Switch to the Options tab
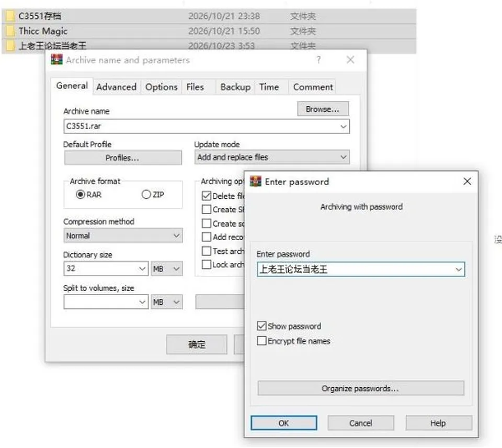Screen dimensions: 502x448 tap(162, 87)
